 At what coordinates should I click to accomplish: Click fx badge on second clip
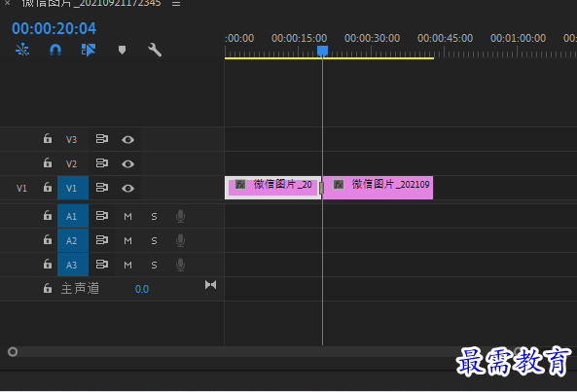339,184
